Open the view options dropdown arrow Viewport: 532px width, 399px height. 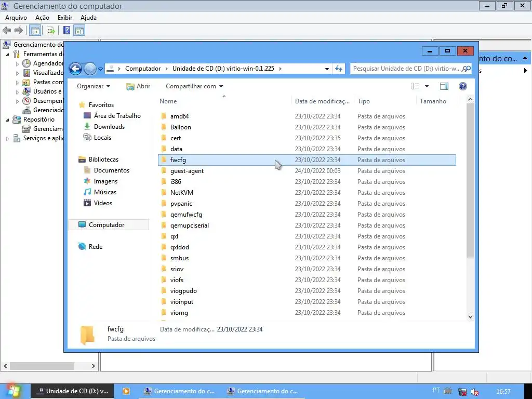pos(427,86)
